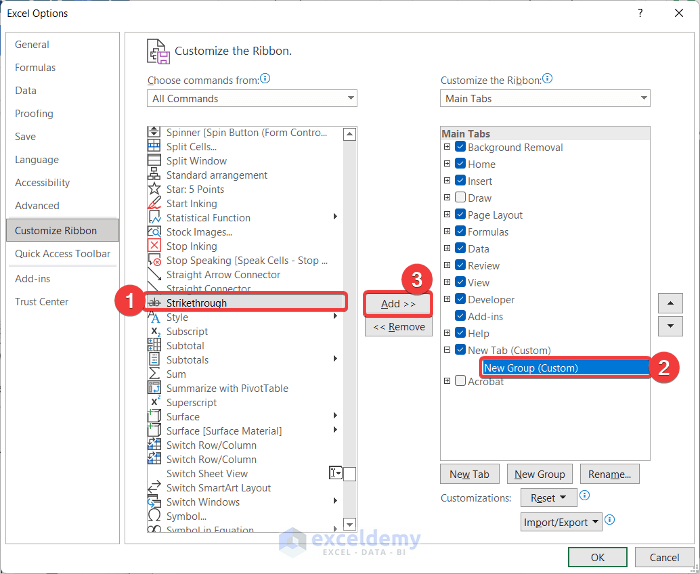
Task: Enable the Acrobat tab checkbox
Action: (460, 381)
